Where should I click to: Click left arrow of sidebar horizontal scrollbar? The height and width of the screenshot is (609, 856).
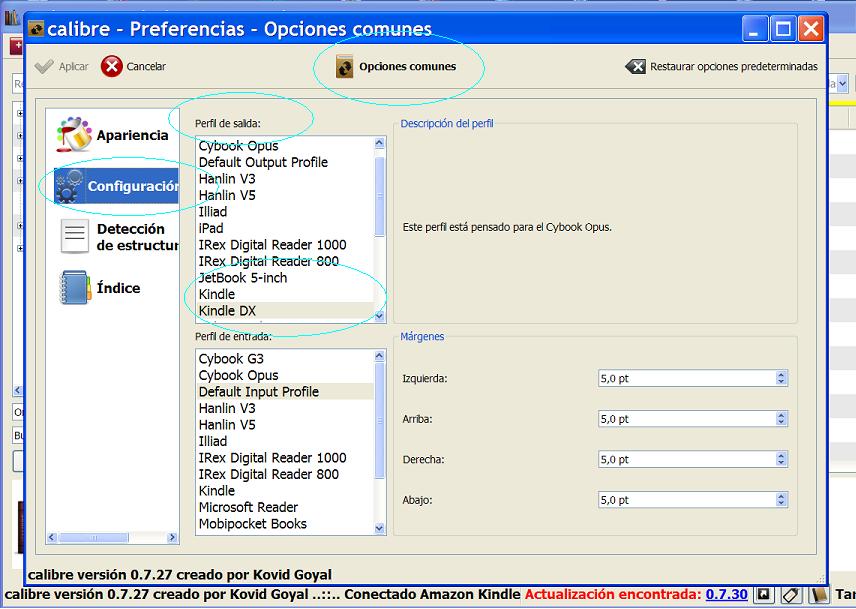(52, 538)
